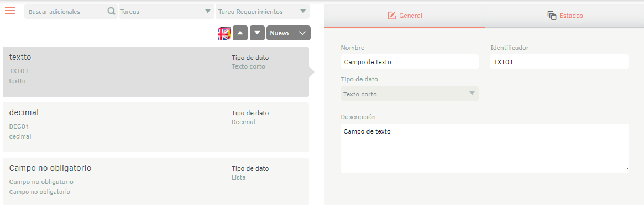Switch to the General tab
The height and width of the screenshot is (205, 644).
[405, 16]
